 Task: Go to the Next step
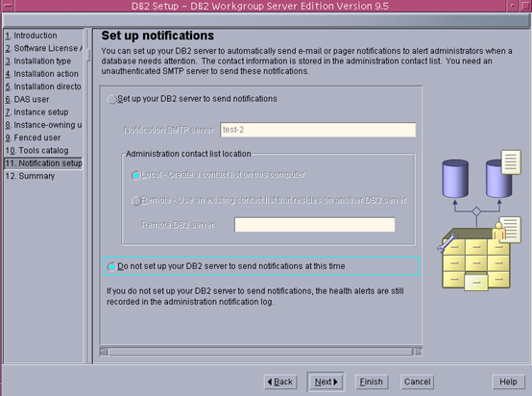pos(326,382)
